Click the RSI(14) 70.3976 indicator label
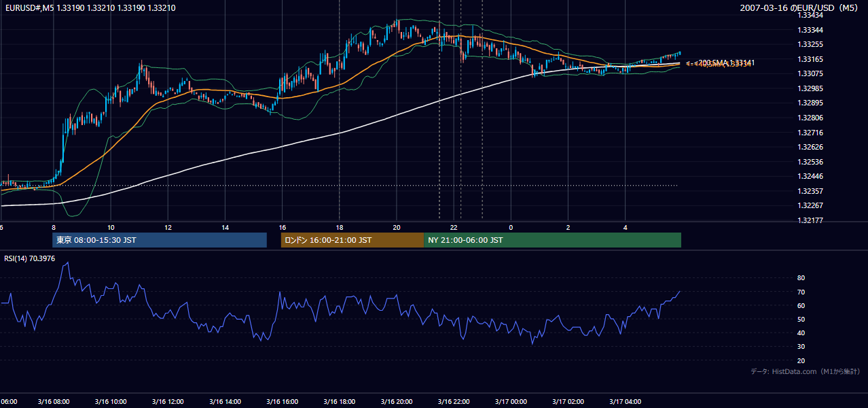868x408 pixels. (30, 258)
